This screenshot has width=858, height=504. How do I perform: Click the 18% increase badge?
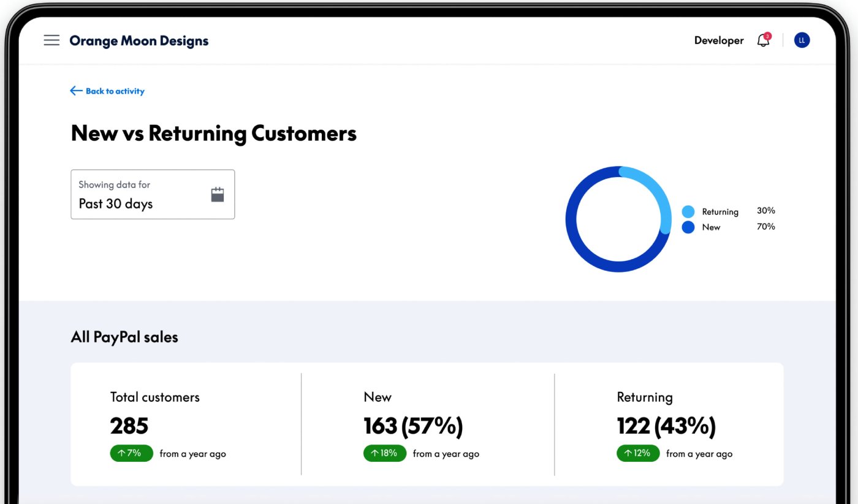point(385,453)
